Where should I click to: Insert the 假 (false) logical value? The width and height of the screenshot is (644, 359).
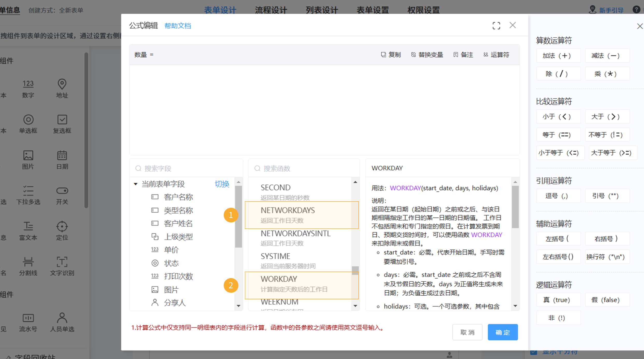coord(607,300)
